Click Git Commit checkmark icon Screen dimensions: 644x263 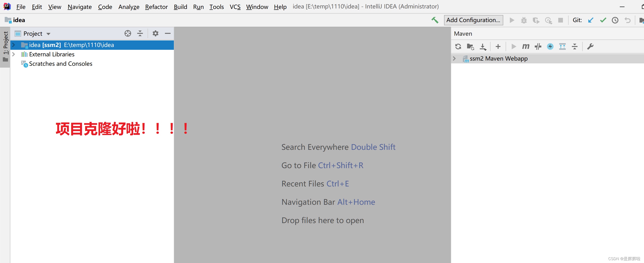click(x=603, y=20)
